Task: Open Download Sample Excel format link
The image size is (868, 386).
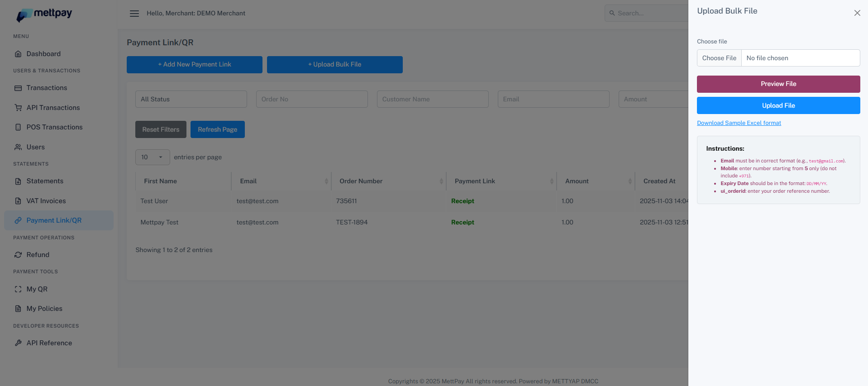Action: tap(739, 123)
